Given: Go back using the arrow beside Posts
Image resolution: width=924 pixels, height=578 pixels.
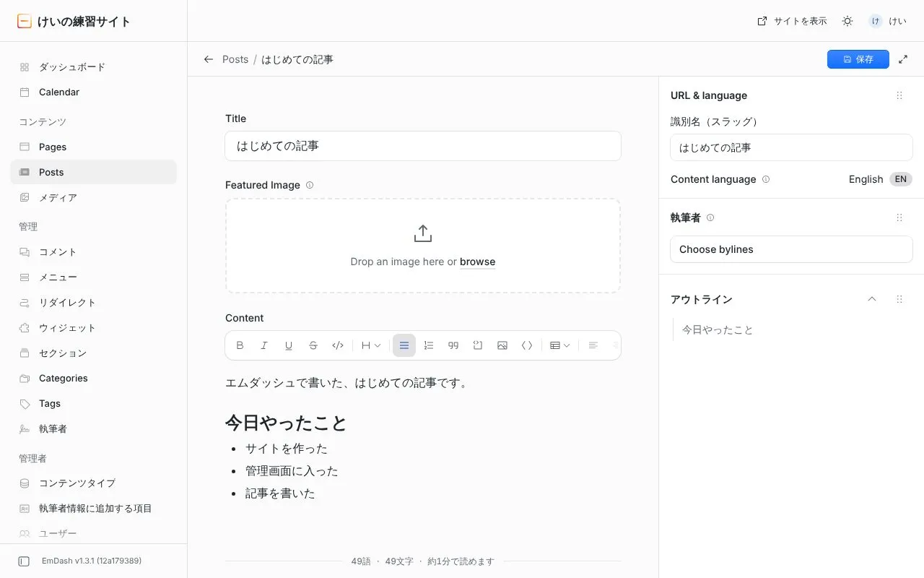Looking at the screenshot, I should (x=209, y=59).
